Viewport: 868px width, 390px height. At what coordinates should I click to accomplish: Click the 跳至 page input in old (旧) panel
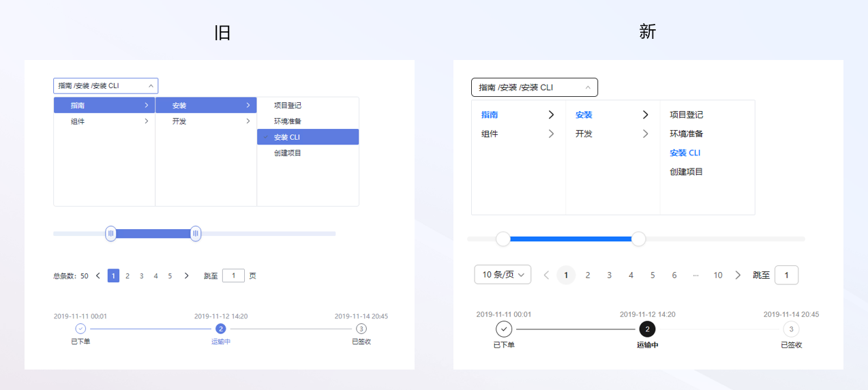233,276
